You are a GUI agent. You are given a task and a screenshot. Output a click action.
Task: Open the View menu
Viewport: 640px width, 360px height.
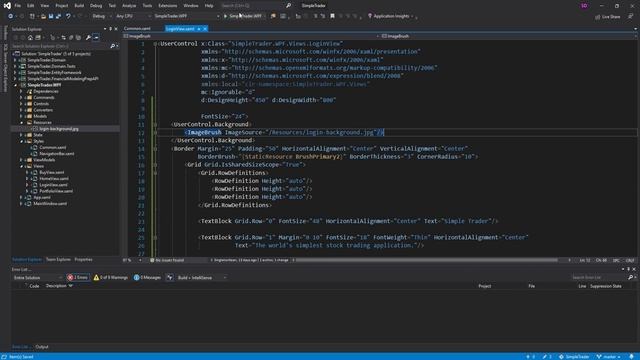pos(44,6)
